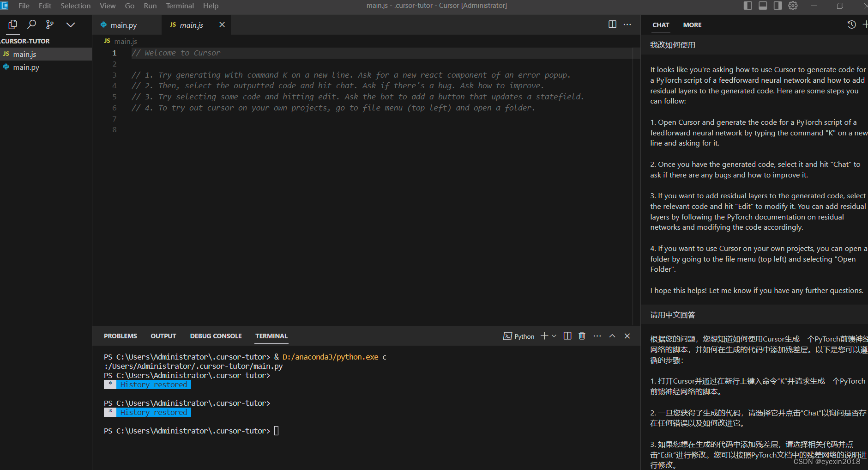The width and height of the screenshot is (868, 470).
Task: Close the main.js editor tab
Action: [222, 24]
